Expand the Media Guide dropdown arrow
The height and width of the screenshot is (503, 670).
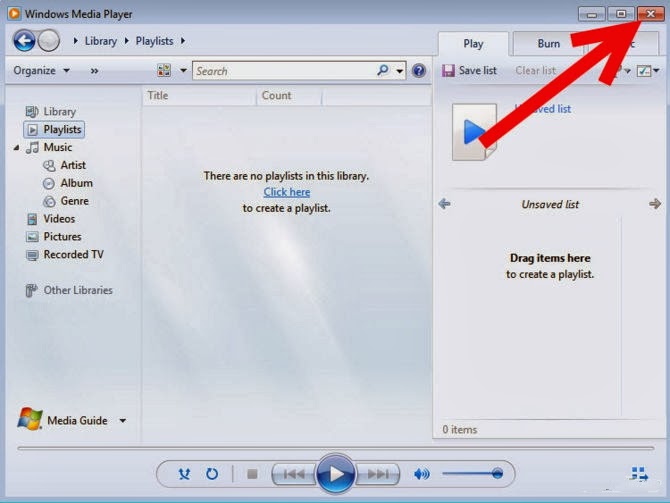click(123, 421)
